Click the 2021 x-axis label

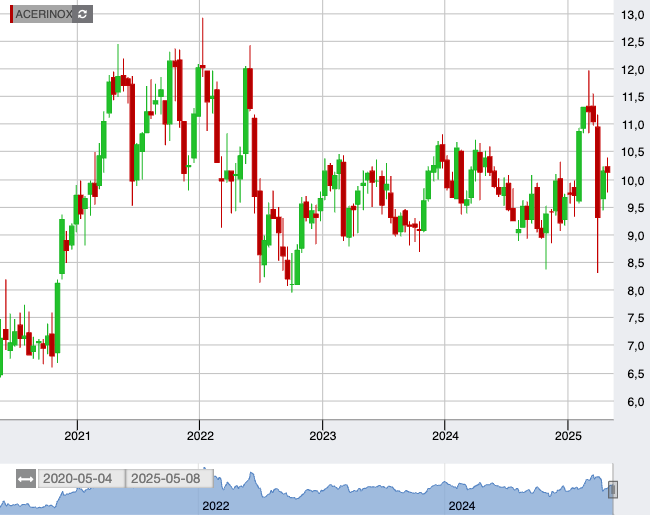(77, 436)
